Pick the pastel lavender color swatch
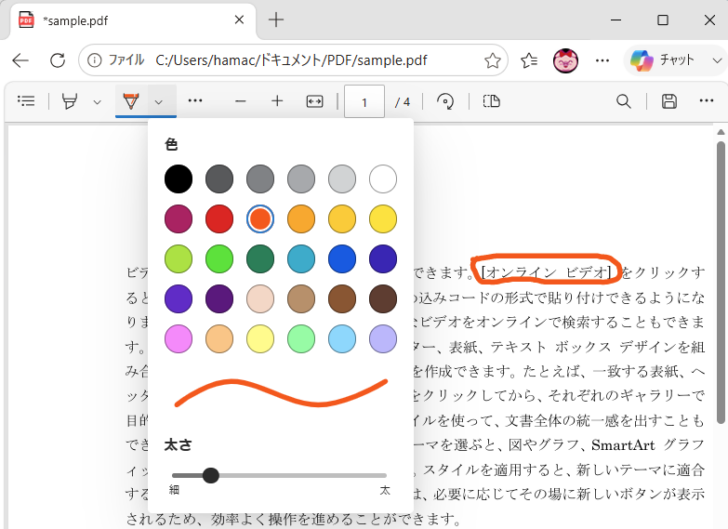Screen dimensions: 728x529 (x=383, y=339)
